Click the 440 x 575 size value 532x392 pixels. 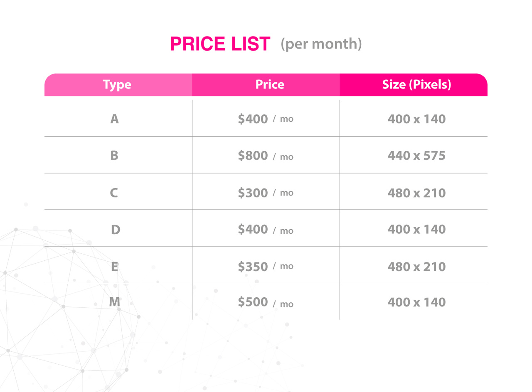[416, 156]
